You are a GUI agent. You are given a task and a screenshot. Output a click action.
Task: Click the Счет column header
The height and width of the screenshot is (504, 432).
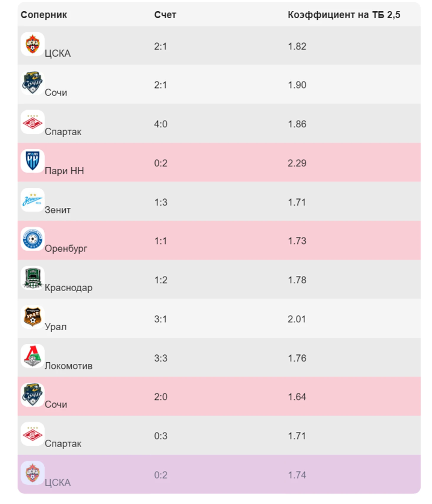pyautogui.click(x=165, y=15)
